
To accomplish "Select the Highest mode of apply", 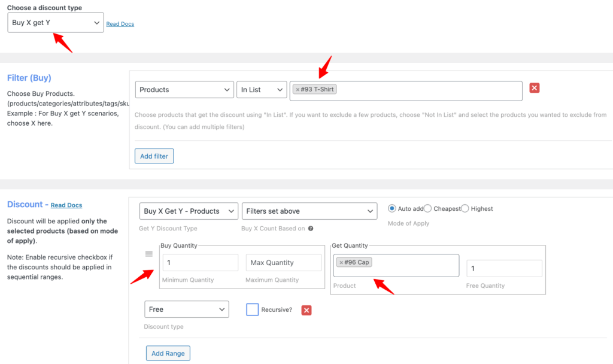I will (465, 208).
